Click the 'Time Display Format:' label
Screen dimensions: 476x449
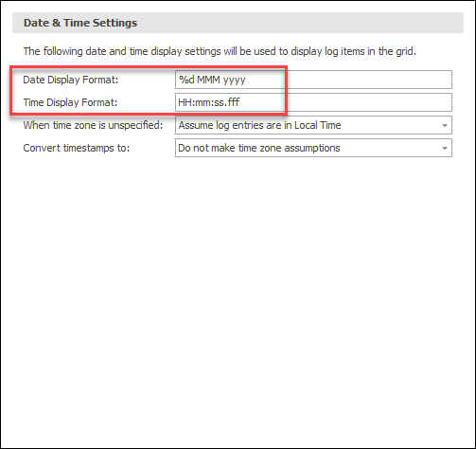[x=70, y=102]
